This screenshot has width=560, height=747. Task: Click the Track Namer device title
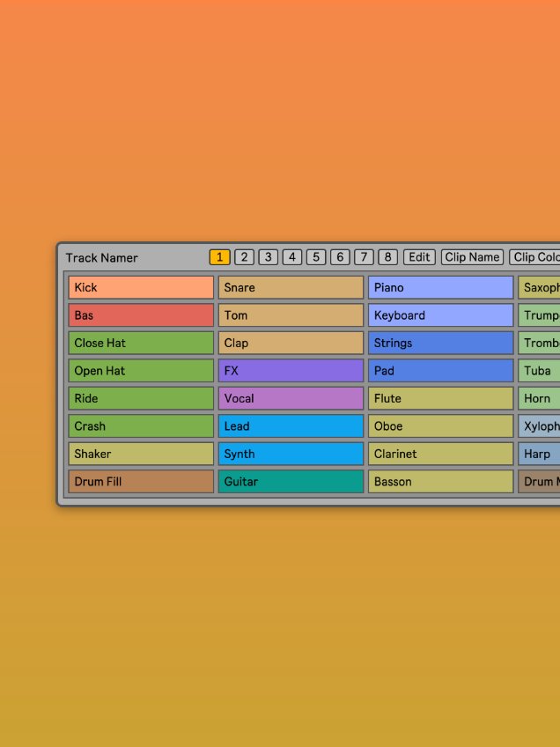(101, 258)
